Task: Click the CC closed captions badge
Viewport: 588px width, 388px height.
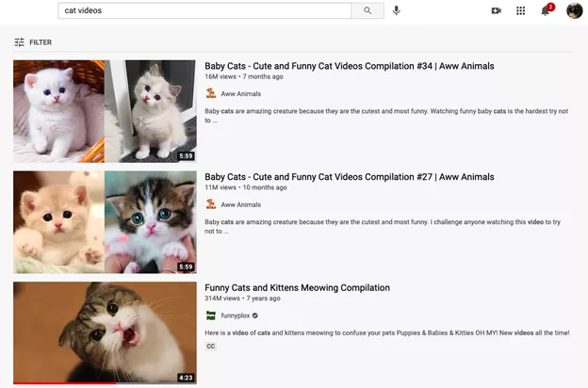Action: coord(211,346)
